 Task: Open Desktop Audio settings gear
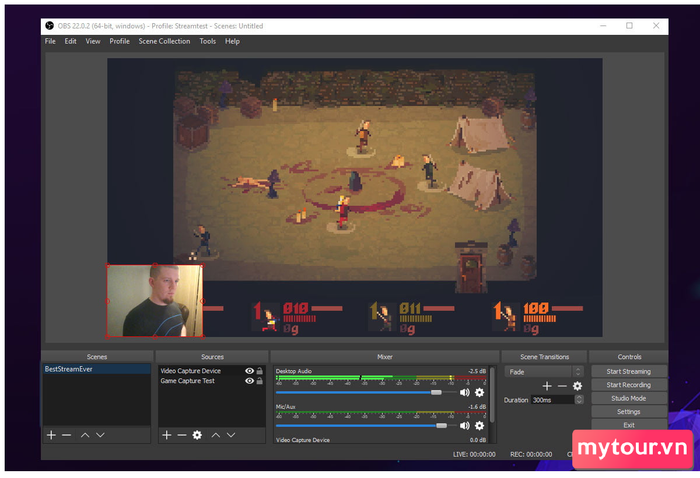coord(479,392)
